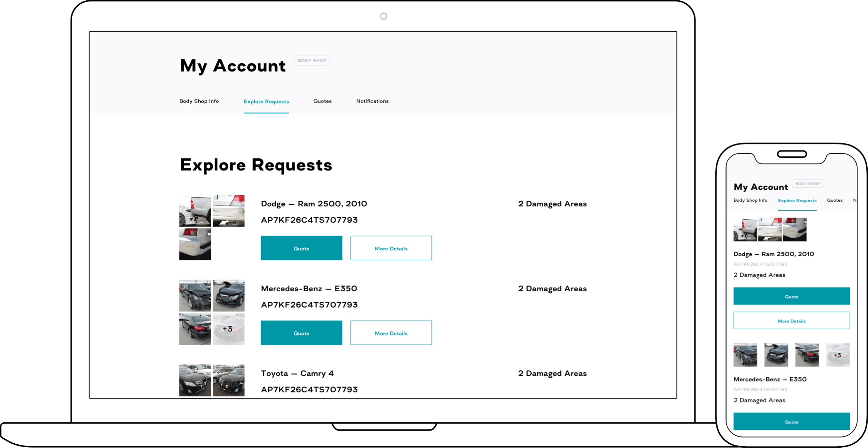Open the +3 more photos thumbnail on laptop

pos(228,329)
